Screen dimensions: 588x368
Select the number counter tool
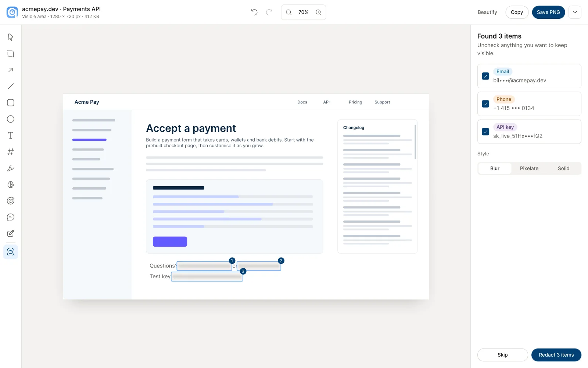tap(11, 152)
